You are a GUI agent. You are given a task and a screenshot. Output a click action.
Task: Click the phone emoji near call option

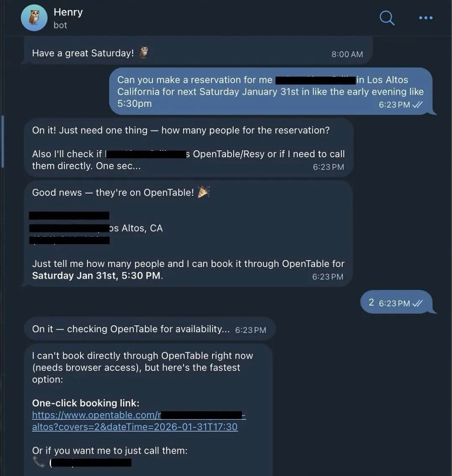point(39,462)
